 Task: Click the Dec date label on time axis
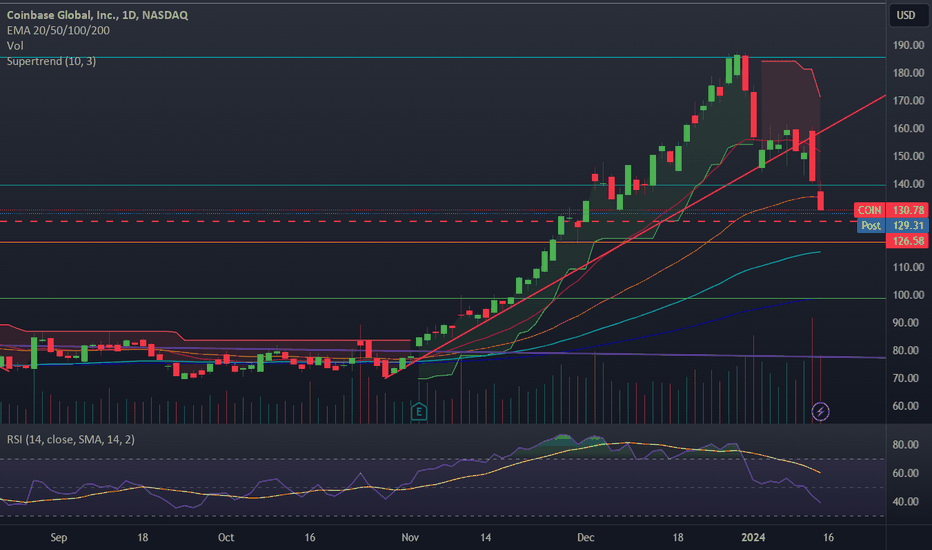pos(585,538)
